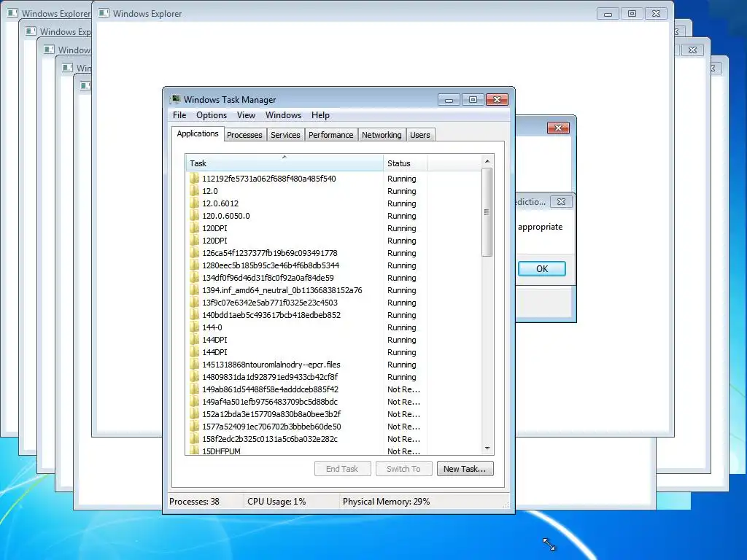This screenshot has height=560, width=747.
Task: Select task 120.0.6050.0 in the list
Action: pos(226,216)
